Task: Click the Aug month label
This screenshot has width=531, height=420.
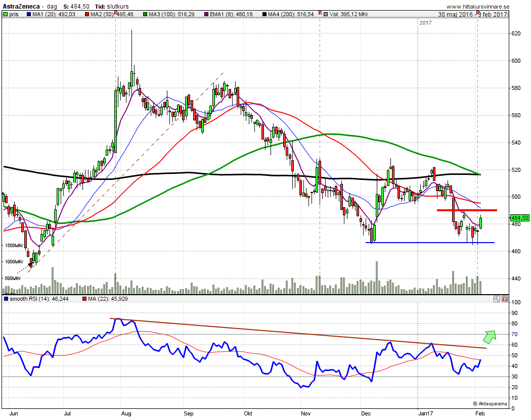Action: click(126, 413)
